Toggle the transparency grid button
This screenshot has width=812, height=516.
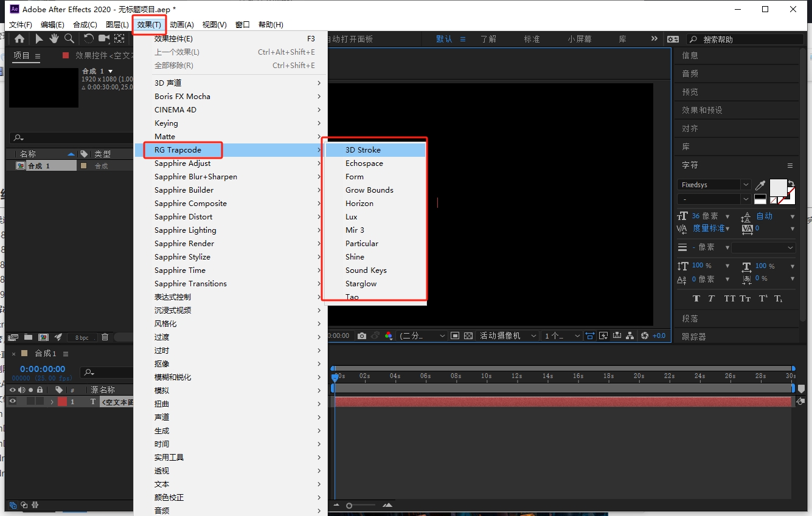tap(468, 335)
